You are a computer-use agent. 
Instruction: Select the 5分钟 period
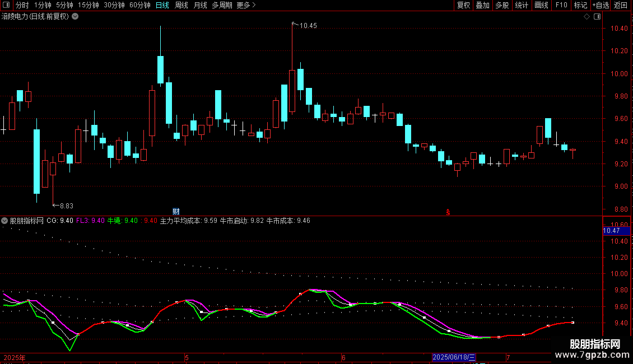click(x=64, y=5)
